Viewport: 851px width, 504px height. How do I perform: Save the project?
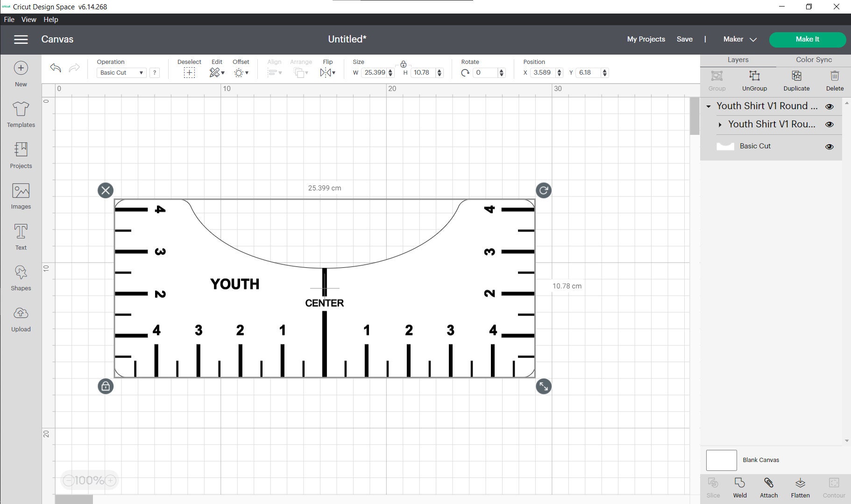[684, 39]
